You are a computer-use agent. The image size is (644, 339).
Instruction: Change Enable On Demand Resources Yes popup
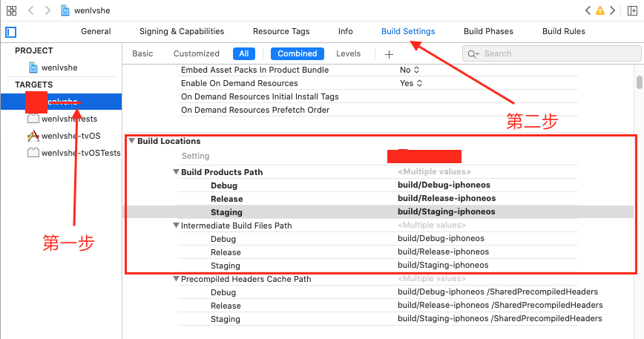[x=411, y=83]
